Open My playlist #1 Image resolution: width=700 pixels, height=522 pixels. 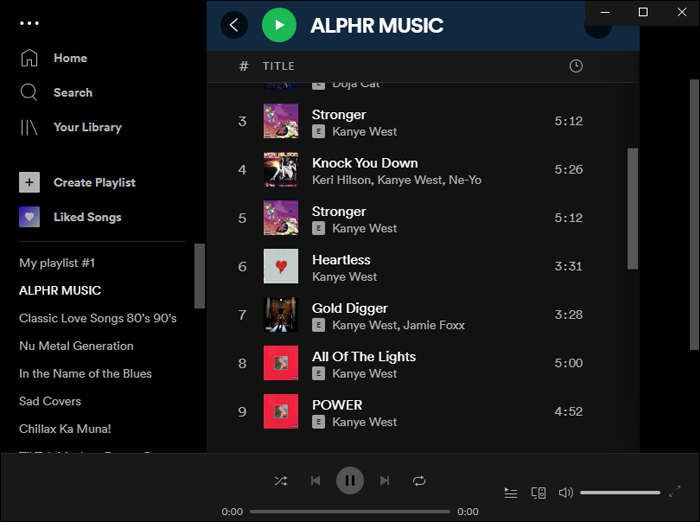[x=57, y=263]
